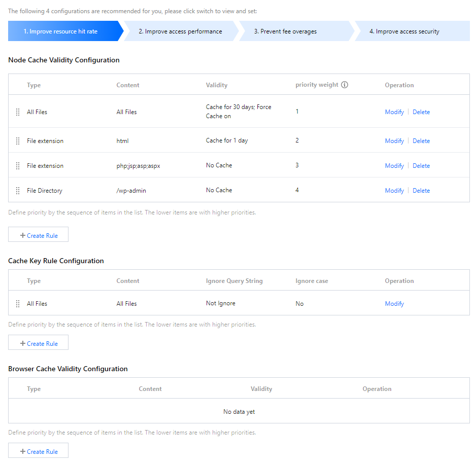Modify the /wp-admin No Cache rule
Screen dimensions: 476x465
(x=394, y=191)
